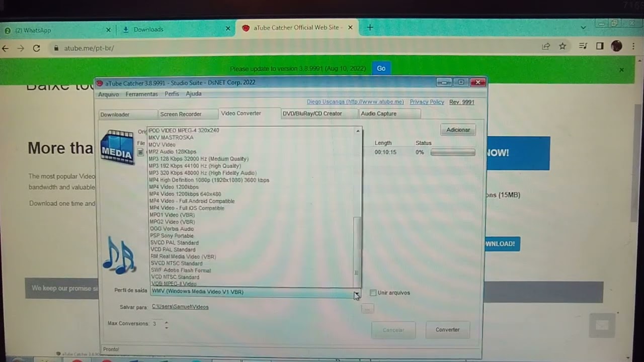
Task: Bookmark the page with the star icon
Action: (562, 46)
